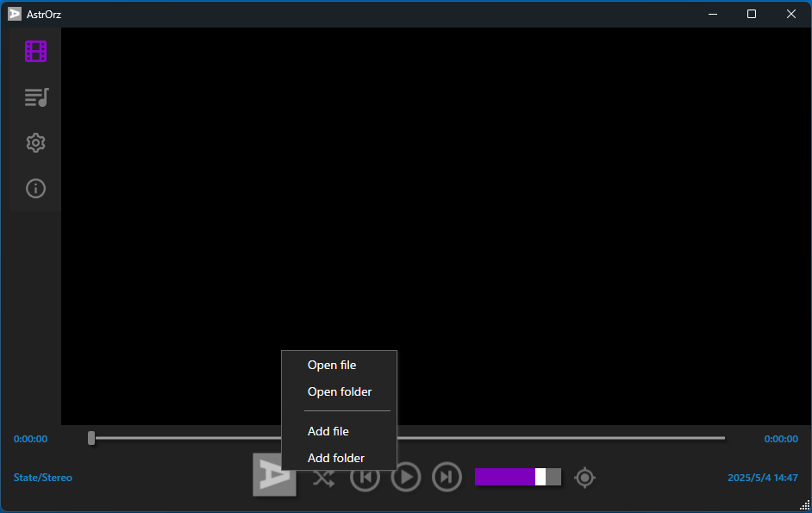The height and width of the screenshot is (513, 812).
Task: Click the purple volume slider
Action: tap(518, 477)
